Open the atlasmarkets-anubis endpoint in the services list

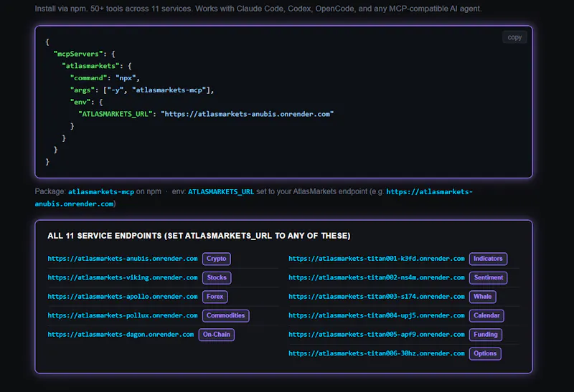(x=123, y=259)
